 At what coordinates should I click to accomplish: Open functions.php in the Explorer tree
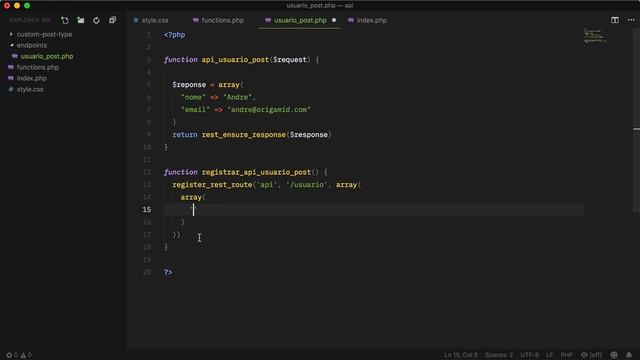click(x=38, y=67)
